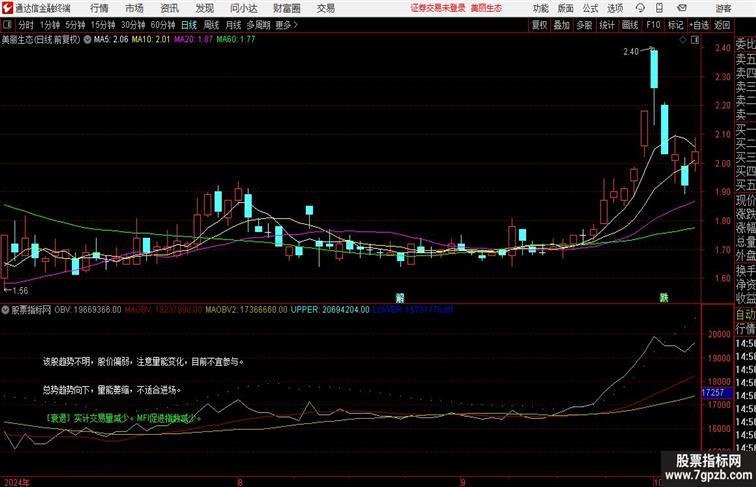This screenshot has width=756, height=487.
Task: Switch to the 15分钟 period tab
Action: click(103, 25)
